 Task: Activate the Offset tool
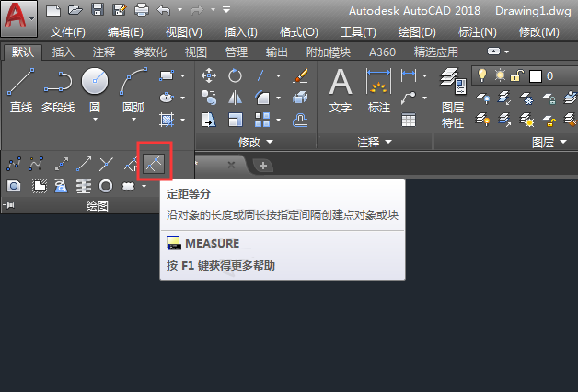tap(300, 121)
